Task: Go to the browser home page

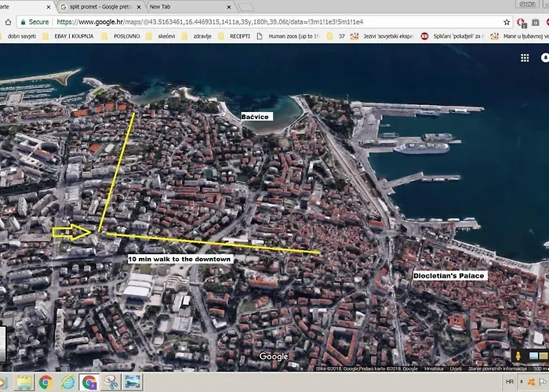Action: [x=8, y=22]
